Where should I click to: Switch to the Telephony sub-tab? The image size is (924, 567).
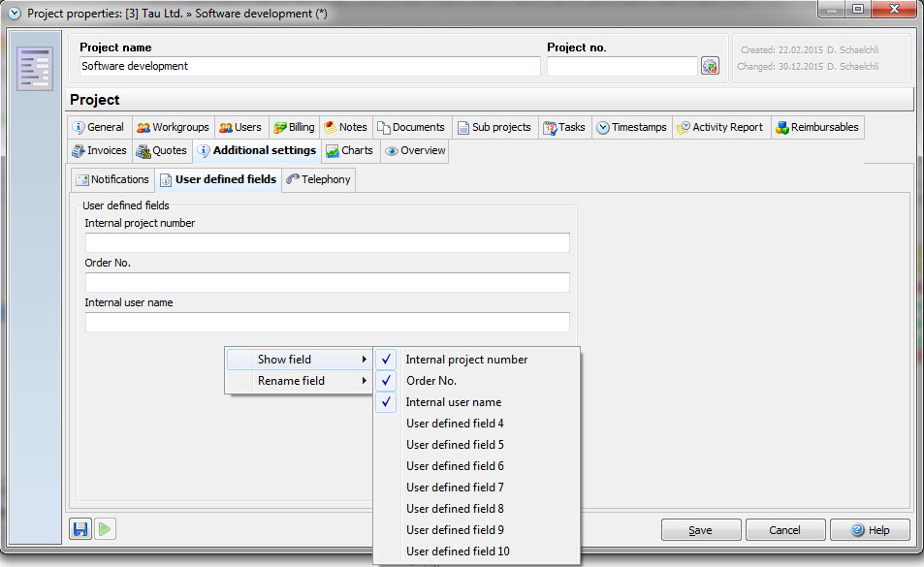pyautogui.click(x=318, y=179)
